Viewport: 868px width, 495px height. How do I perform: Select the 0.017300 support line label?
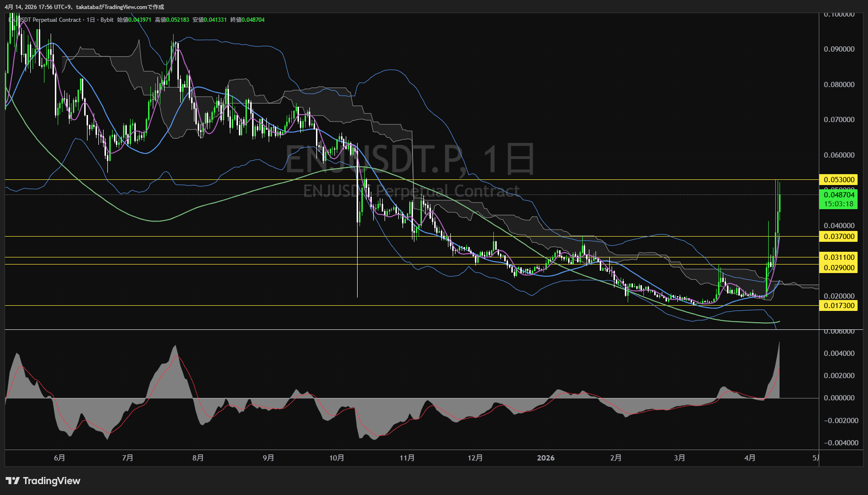(839, 306)
